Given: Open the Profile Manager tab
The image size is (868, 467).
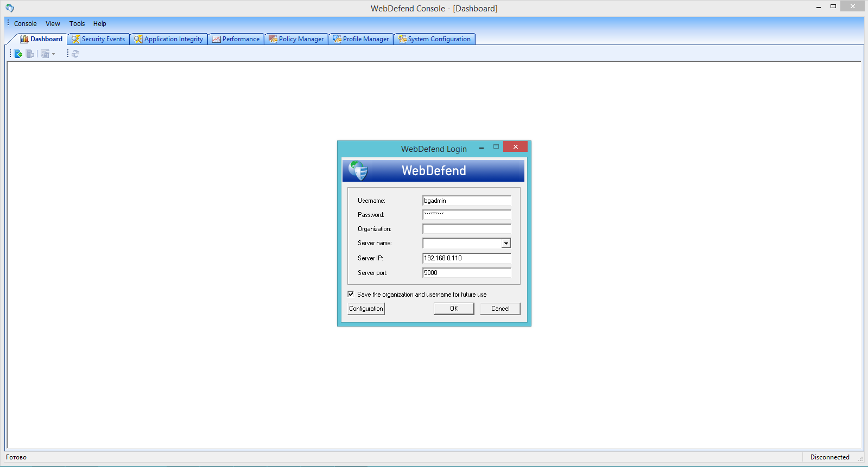Looking at the screenshot, I should tap(361, 39).
